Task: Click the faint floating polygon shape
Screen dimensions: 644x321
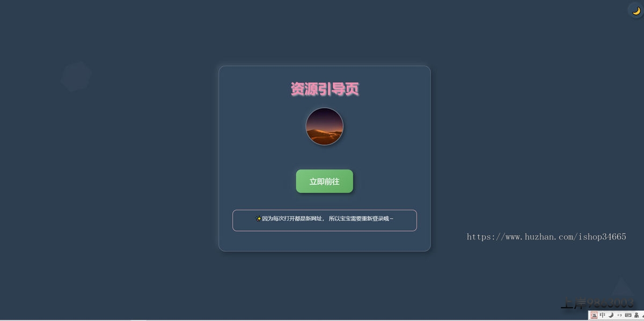Action: pyautogui.click(x=76, y=77)
